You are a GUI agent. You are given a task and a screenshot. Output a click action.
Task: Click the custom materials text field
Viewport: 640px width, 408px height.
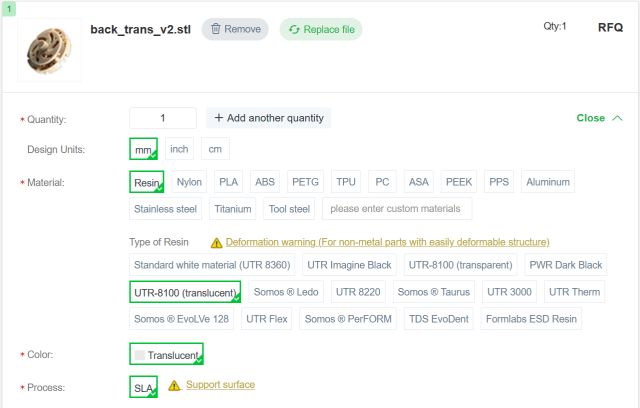(x=396, y=209)
